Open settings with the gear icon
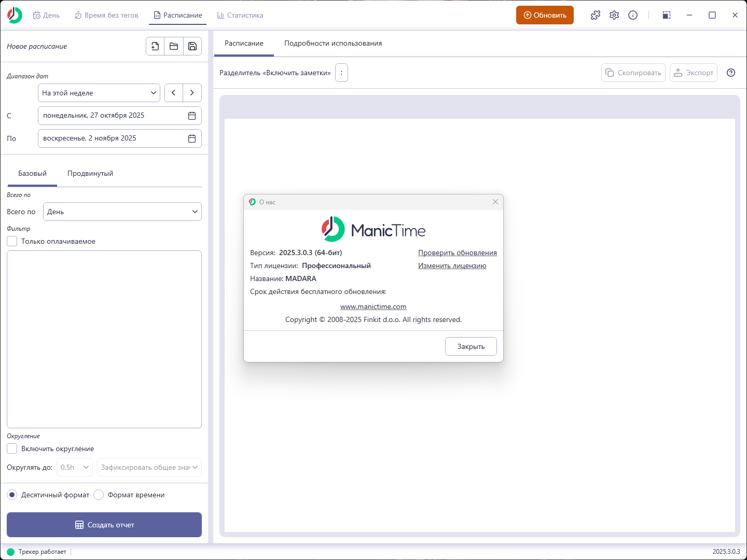The image size is (747, 560). 614,15
